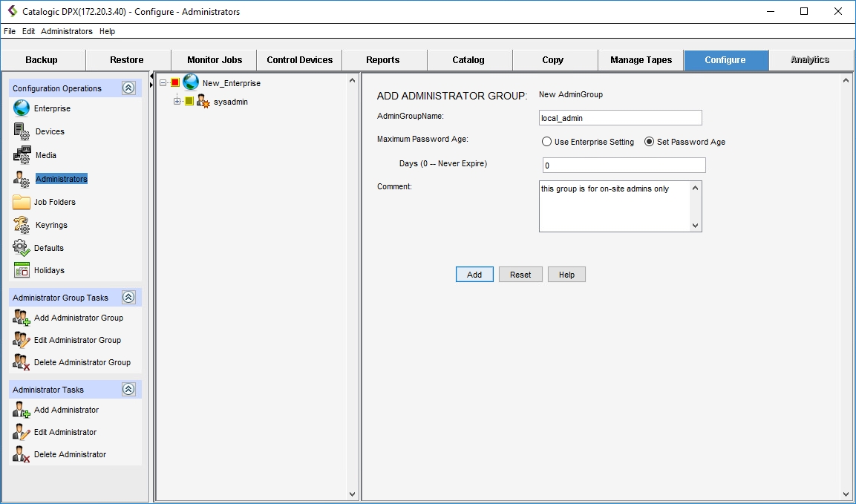Select the Media icon in sidebar
Screen dimensions: 856x504
point(22,155)
